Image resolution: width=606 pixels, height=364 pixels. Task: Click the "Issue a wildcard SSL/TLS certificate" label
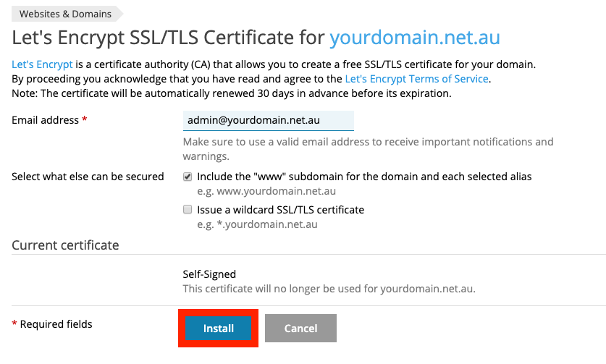281,210
